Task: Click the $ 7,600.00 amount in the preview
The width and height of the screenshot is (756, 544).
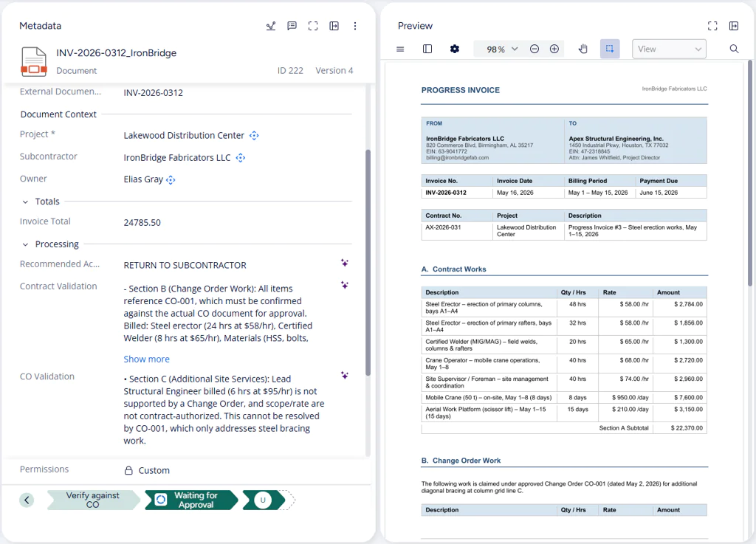Action: (x=688, y=398)
